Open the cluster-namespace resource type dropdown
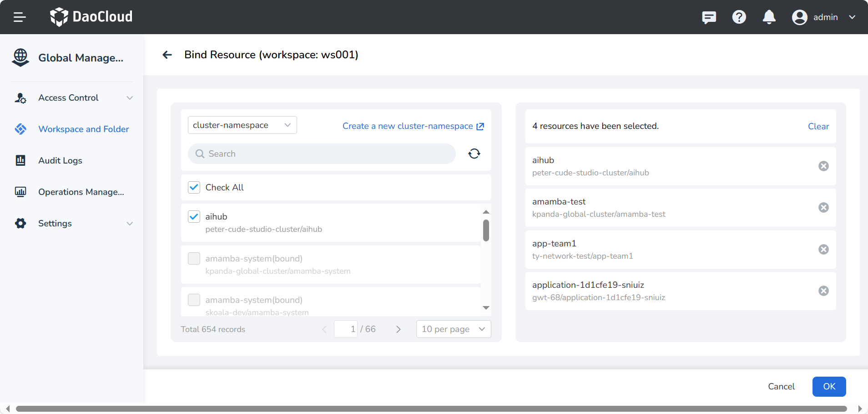The image size is (868, 414). (x=242, y=125)
